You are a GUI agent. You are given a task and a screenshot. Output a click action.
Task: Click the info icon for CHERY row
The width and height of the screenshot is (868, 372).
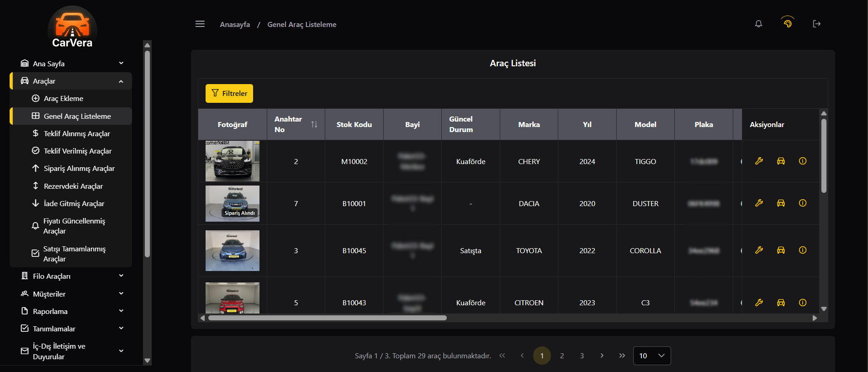(x=803, y=161)
